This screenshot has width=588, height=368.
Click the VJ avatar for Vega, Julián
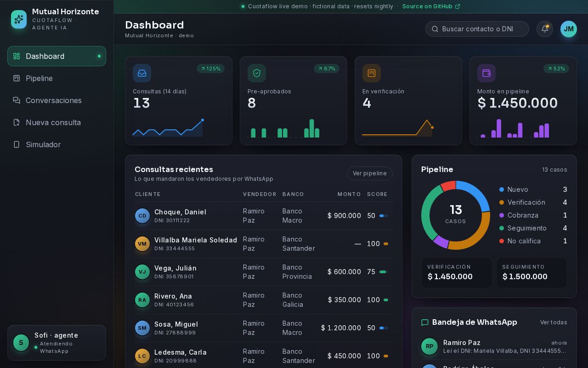pos(142,272)
